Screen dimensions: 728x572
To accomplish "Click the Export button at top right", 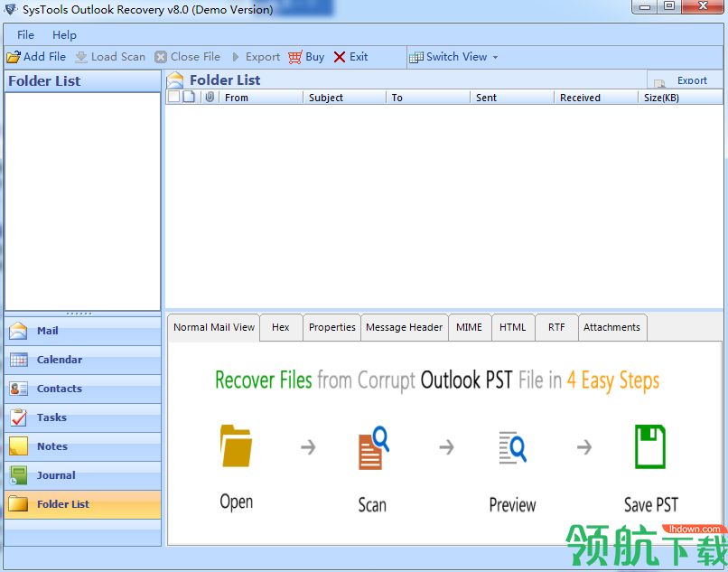I will click(684, 80).
